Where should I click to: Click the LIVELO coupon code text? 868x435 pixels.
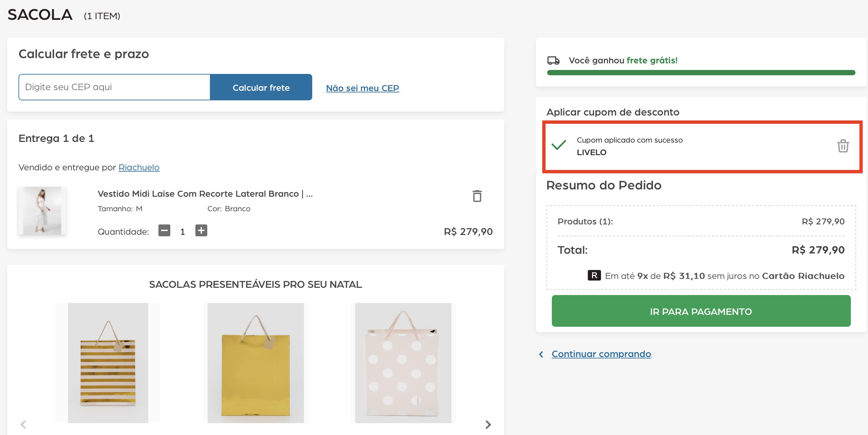(591, 152)
